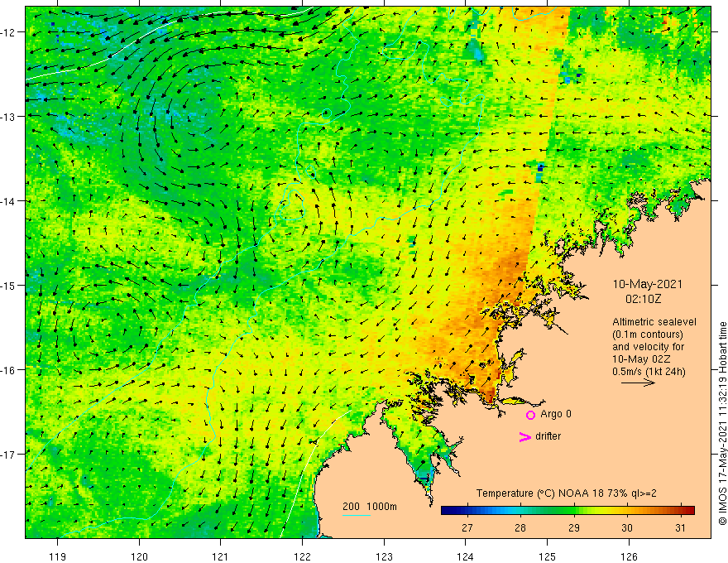Image resolution: width=728 pixels, height=563 pixels.
Task: Click longitude axis label 120
Action: pos(139,556)
